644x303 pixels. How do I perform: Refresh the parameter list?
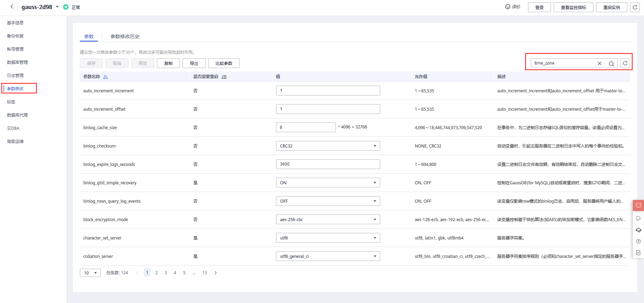pos(625,63)
